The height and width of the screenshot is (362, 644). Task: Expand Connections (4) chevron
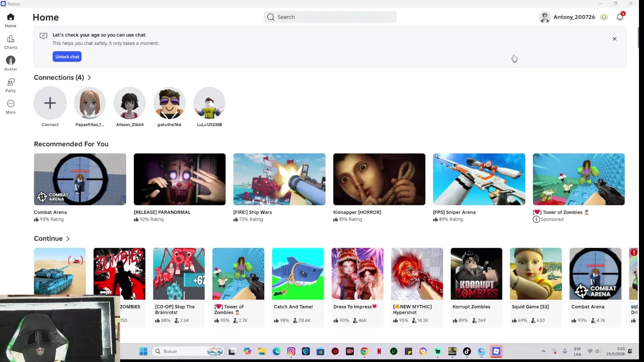point(89,77)
